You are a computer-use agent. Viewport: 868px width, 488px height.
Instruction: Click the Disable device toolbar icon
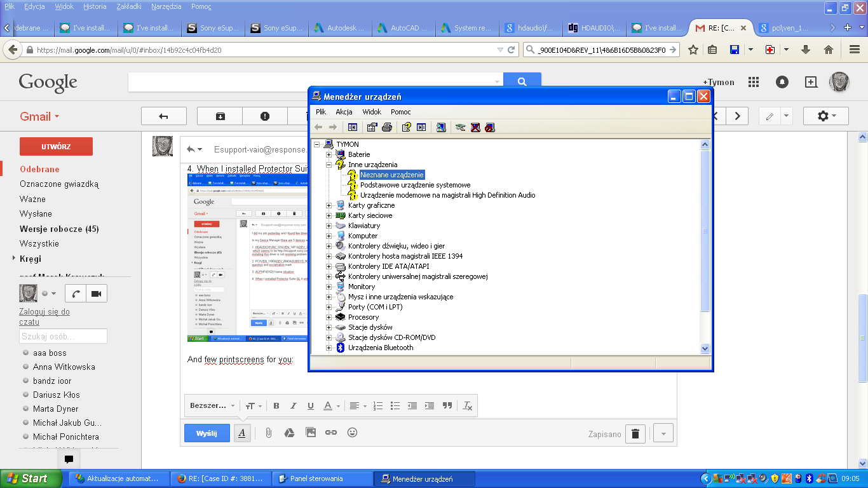point(490,127)
